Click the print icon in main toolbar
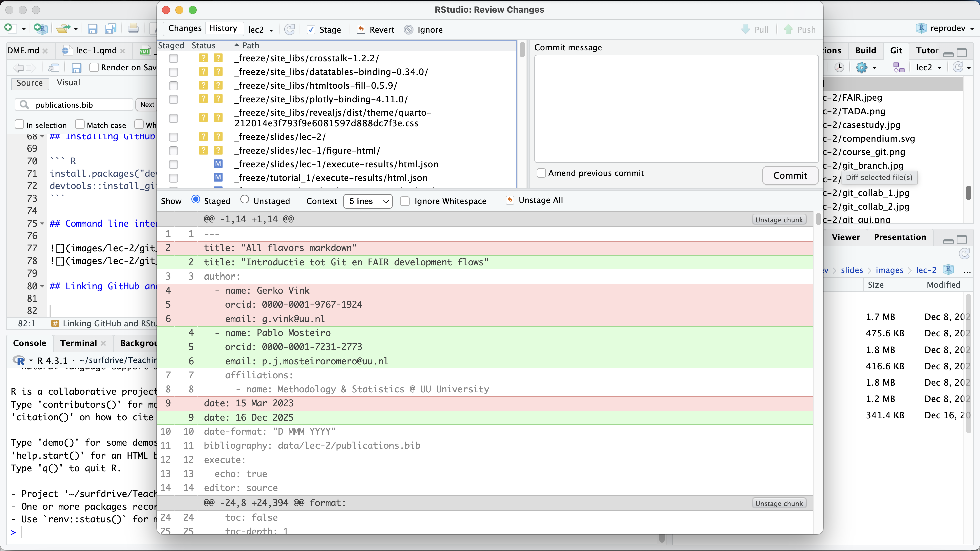The image size is (980, 551). [x=133, y=29]
